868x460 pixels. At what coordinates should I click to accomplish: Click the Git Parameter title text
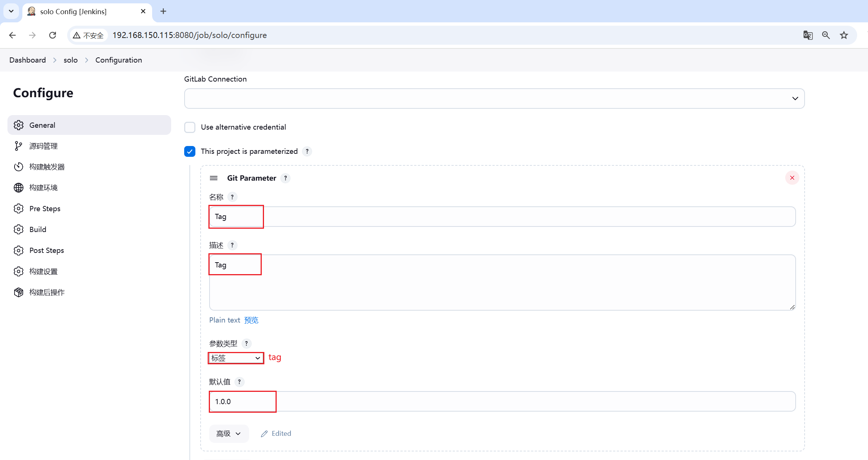[x=252, y=178]
